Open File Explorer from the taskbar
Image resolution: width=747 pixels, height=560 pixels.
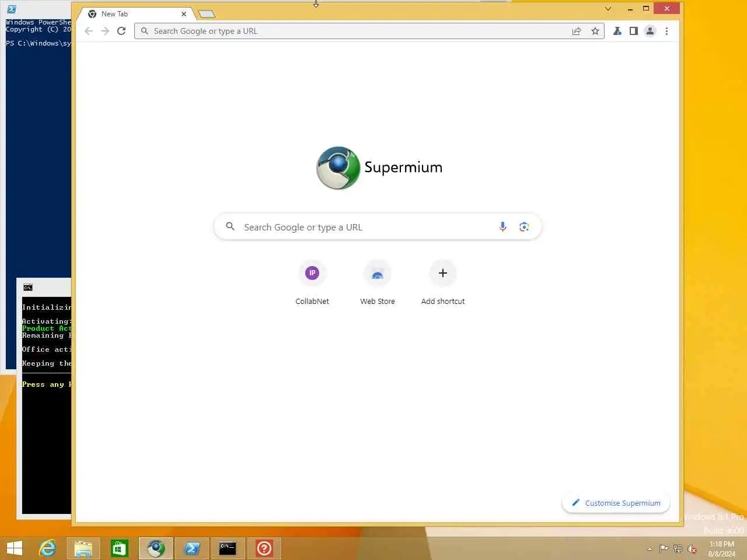83,548
